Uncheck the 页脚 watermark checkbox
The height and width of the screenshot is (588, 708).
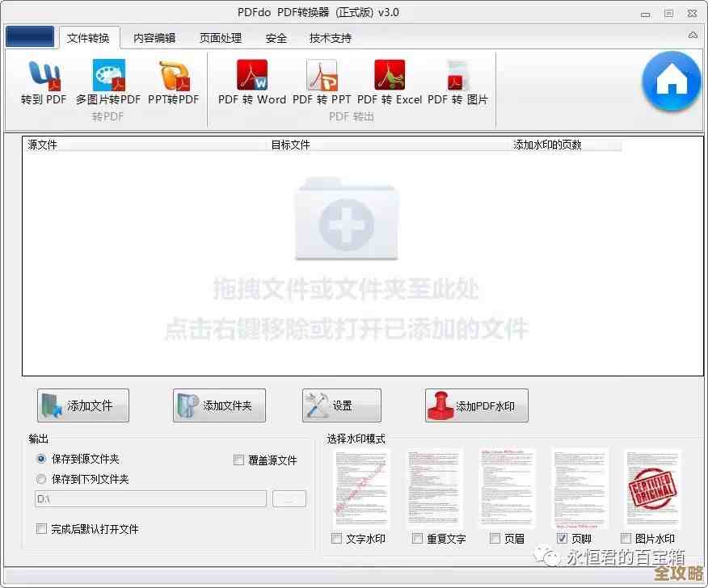pyautogui.click(x=560, y=538)
